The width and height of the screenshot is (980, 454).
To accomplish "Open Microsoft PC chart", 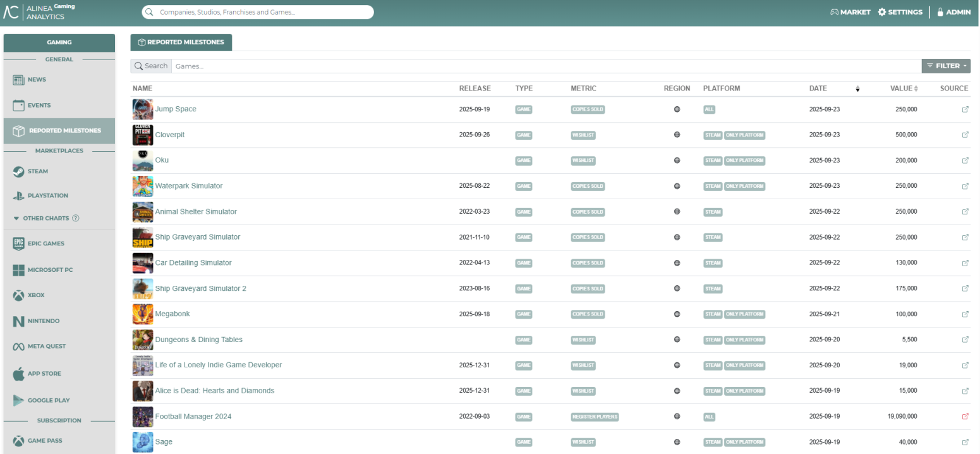I will tap(59, 270).
